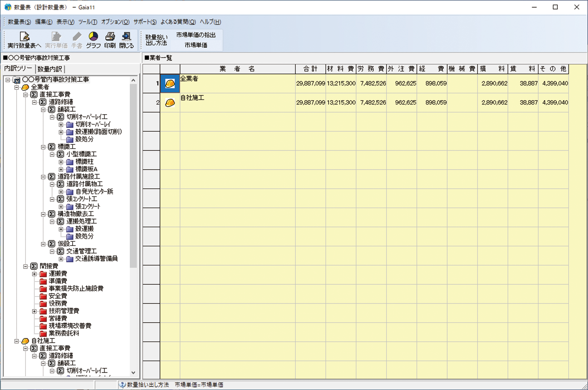Click the red folder icon for 営繕費
This screenshot has width=588, height=390.
tap(43, 318)
